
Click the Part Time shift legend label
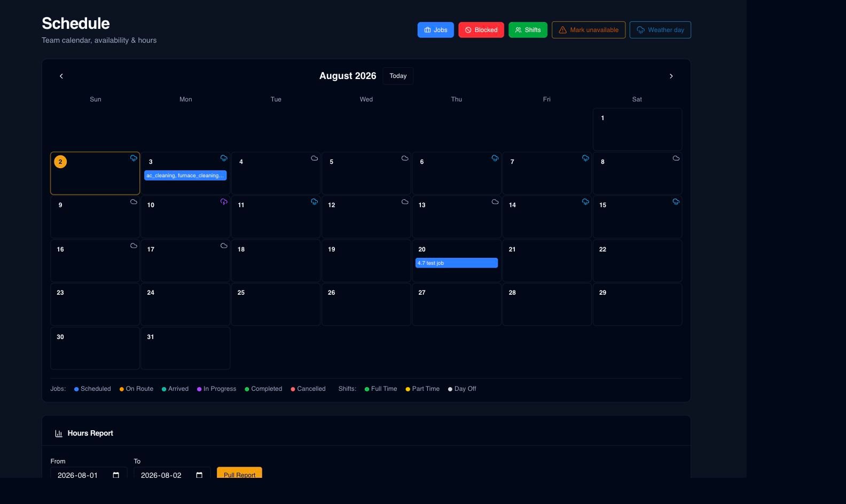click(426, 389)
